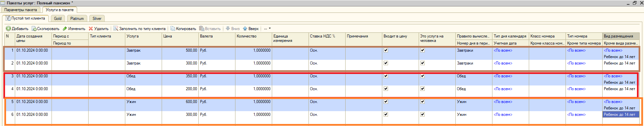Open the Silver client type tab
The height and width of the screenshot is (126, 644).
pyautogui.click(x=97, y=19)
